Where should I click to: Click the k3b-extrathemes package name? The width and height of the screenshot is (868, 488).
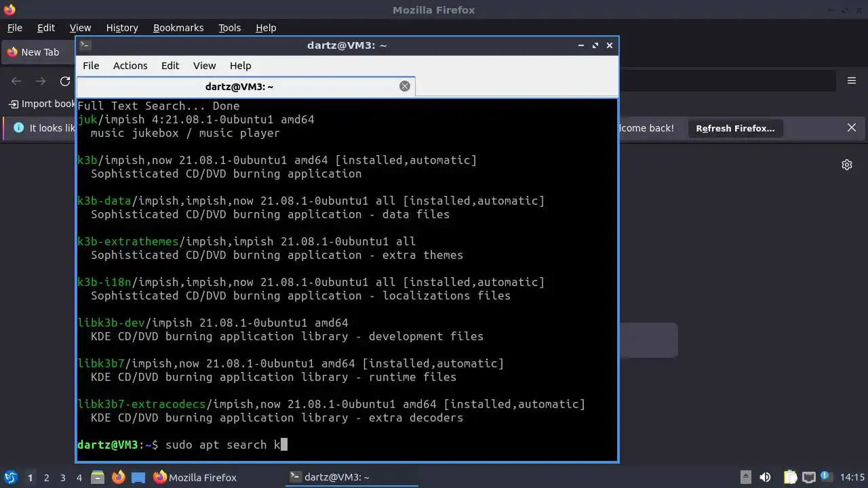(x=128, y=241)
